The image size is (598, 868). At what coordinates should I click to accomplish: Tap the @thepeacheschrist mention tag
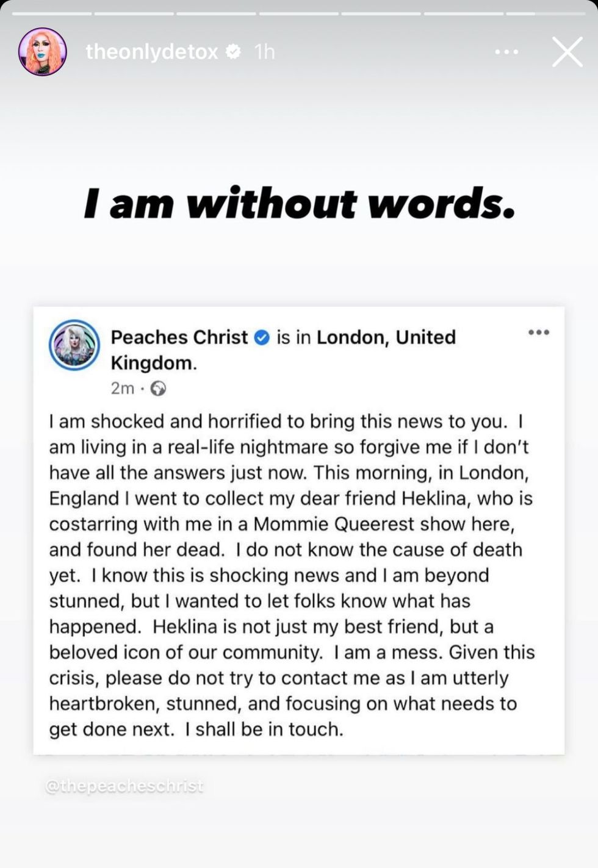[124, 786]
